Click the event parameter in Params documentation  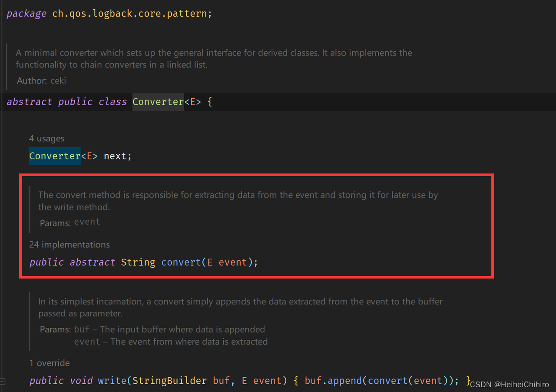tap(87, 221)
